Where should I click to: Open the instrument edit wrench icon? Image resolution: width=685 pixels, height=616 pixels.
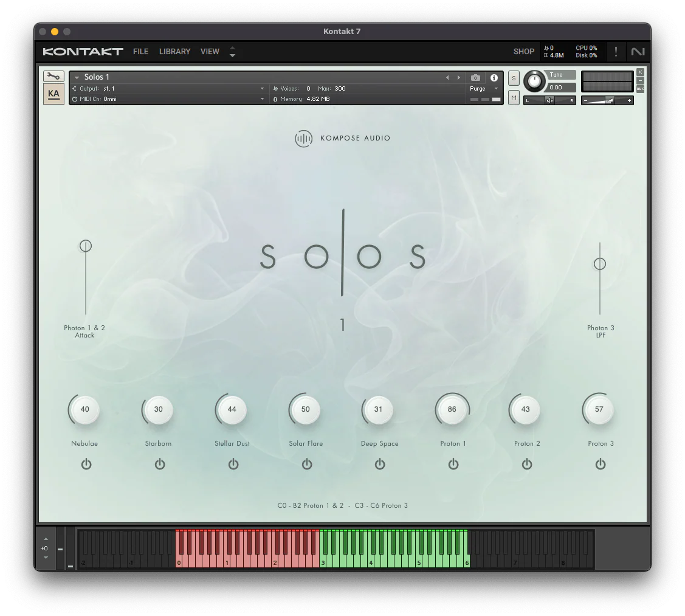[x=53, y=76]
